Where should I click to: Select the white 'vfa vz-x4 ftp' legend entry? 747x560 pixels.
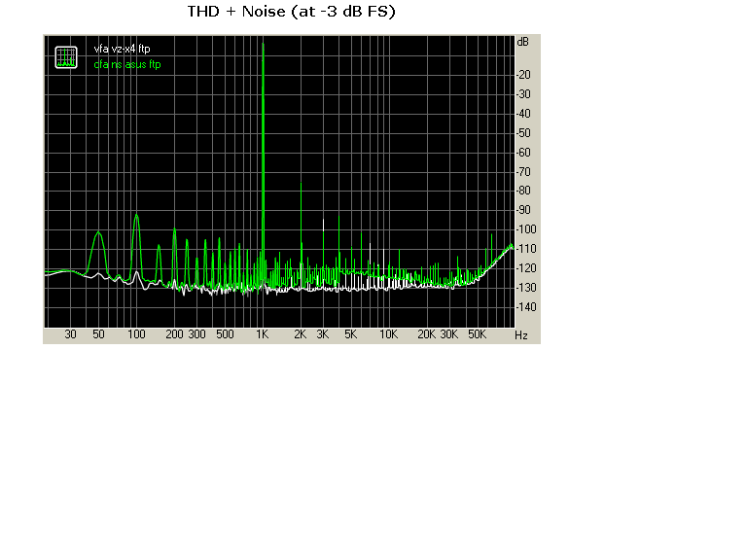point(122,49)
